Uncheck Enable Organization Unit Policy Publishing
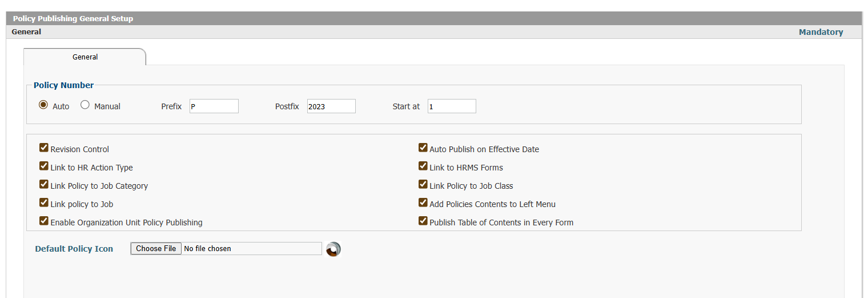Screen dimensions: 868x298 (44, 221)
